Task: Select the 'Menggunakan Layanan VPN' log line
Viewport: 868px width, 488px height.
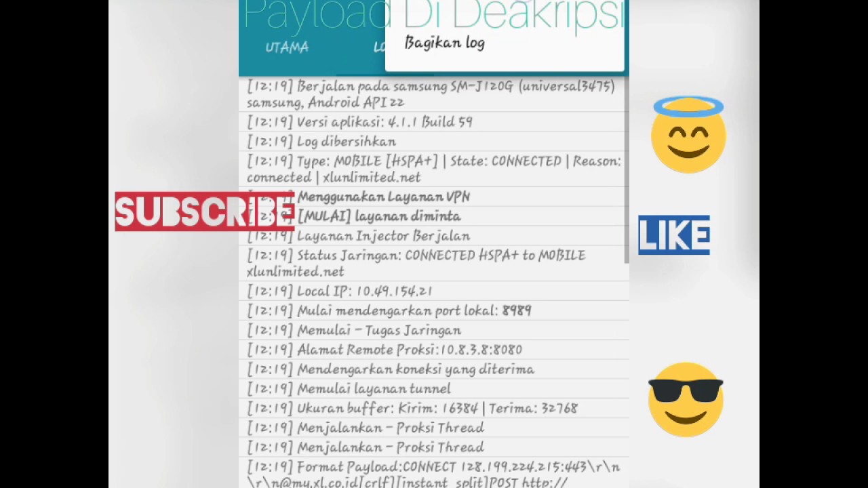Action: [434, 197]
